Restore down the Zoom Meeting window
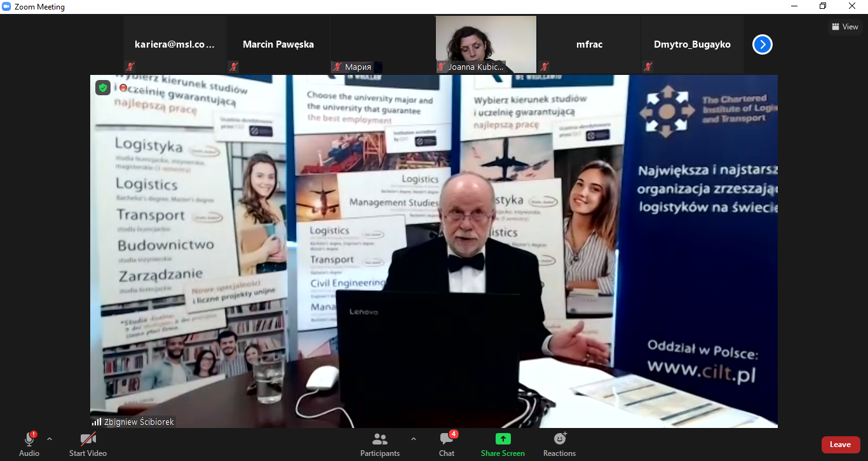The image size is (868, 461). 824,7
